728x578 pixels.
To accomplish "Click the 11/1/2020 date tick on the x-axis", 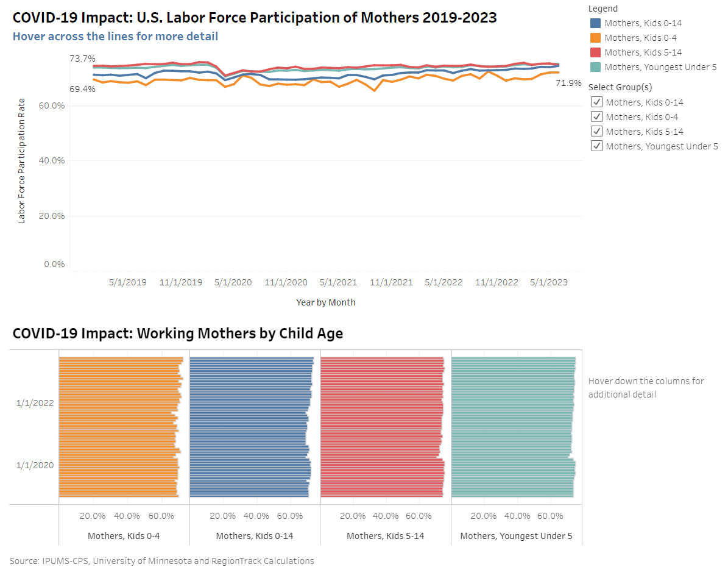I will [x=286, y=282].
